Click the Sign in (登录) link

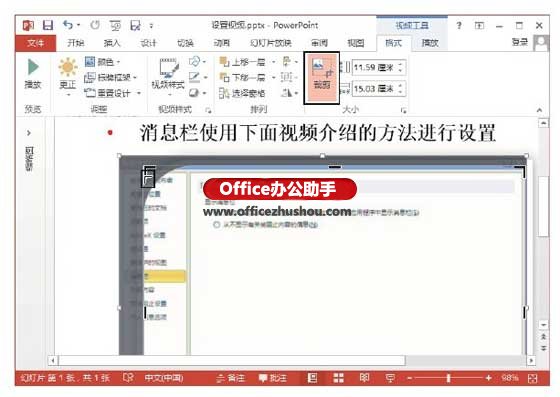[520, 42]
